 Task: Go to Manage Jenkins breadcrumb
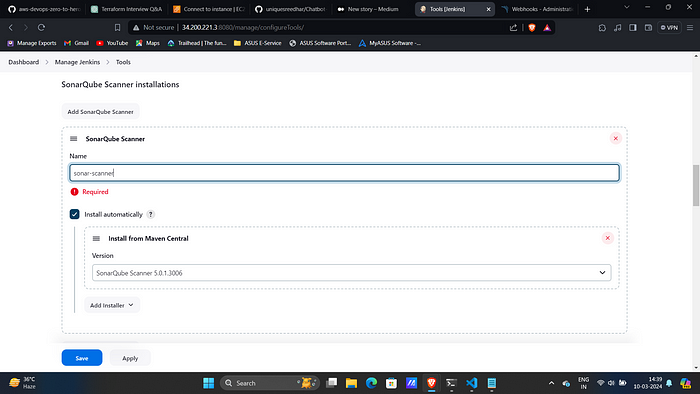pos(77,62)
